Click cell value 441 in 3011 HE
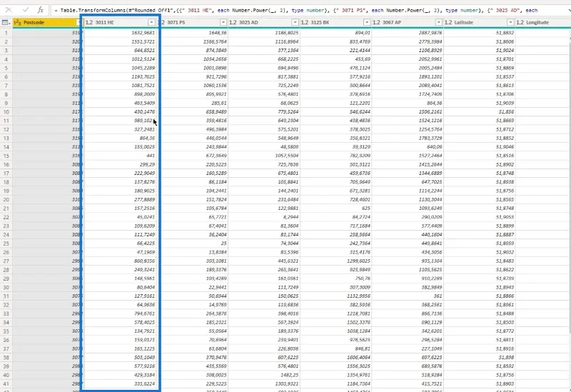Image resolution: width=571 pixels, height=392 pixels. point(151,156)
